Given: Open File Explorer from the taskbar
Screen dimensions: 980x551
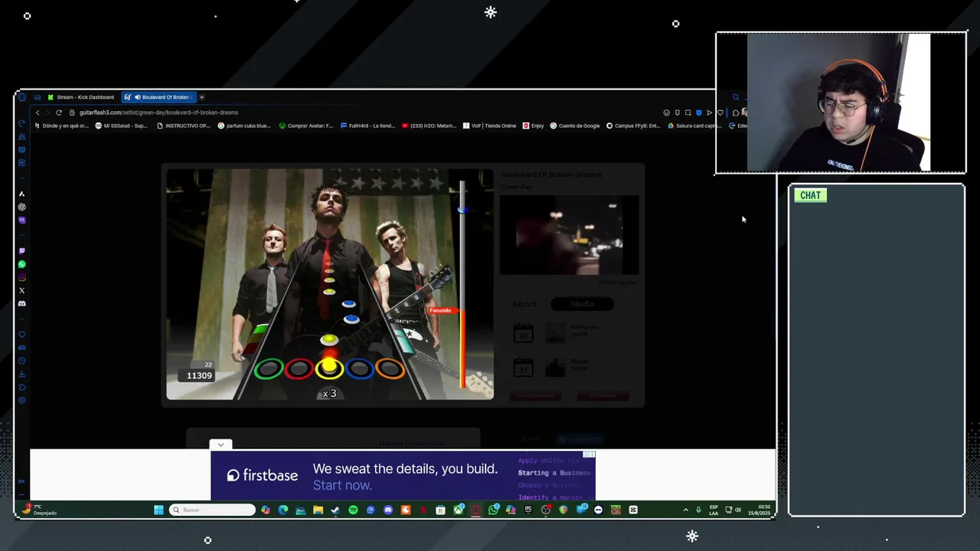Looking at the screenshot, I should (318, 510).
